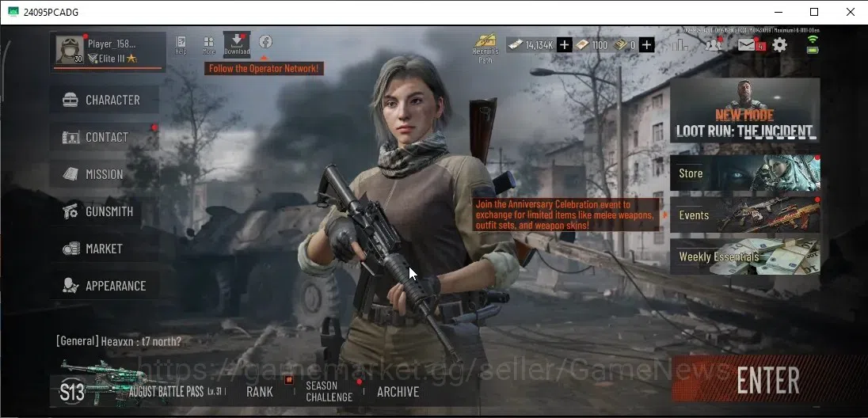Screen dimensions: 868x418
Task: Open the Events panel
Action: click(x=745, y=215)
